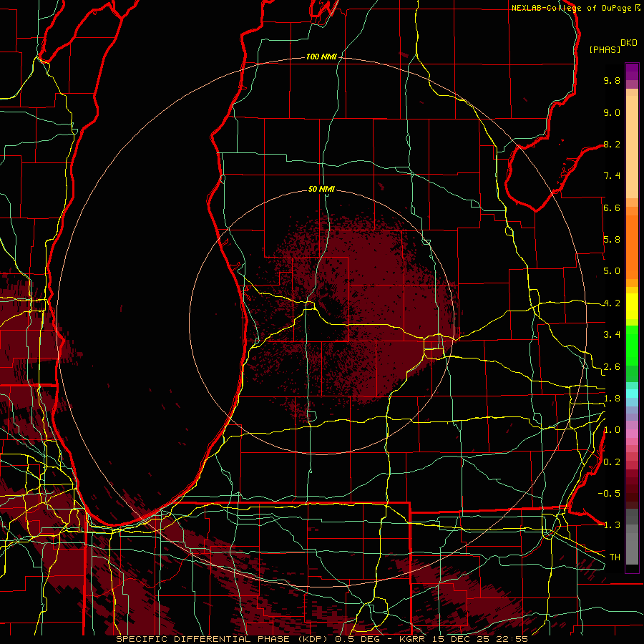This screenshot has height=644, width=644.
Task: Select the 100 NMI range ring label
Action: point(321,57)
